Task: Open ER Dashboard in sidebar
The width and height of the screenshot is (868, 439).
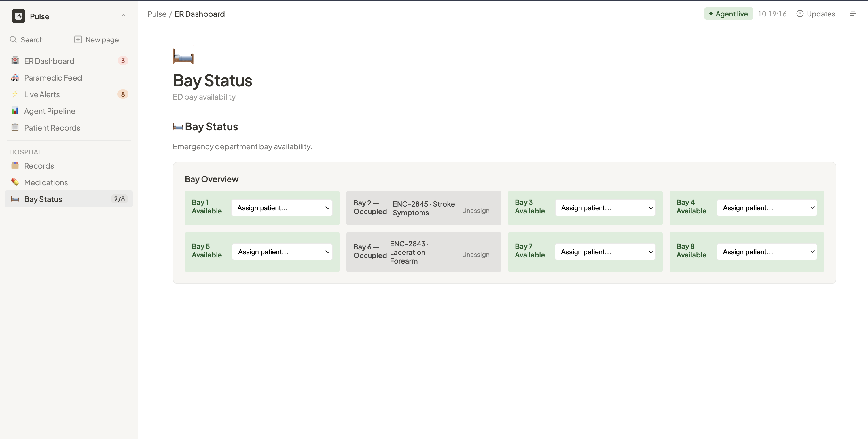Action: [49, 61]
